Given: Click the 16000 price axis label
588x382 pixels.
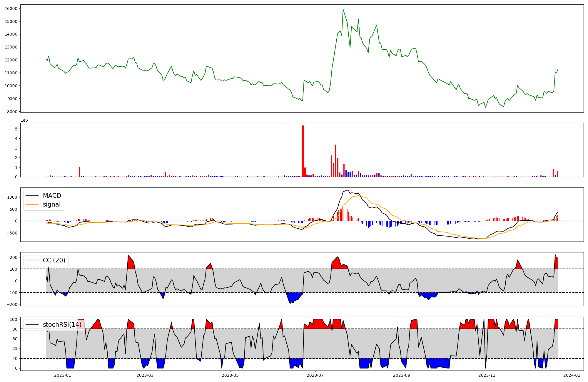Looking at the screenshot, I should 11,9.
